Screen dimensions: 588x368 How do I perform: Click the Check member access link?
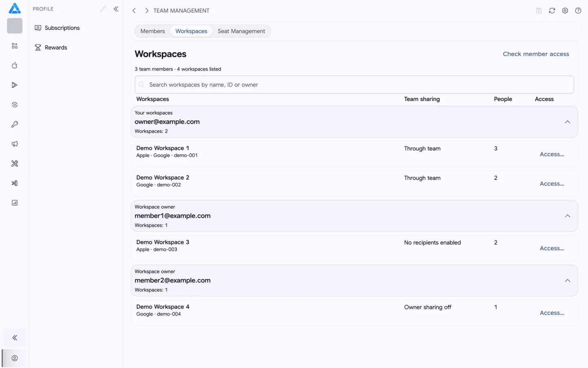(536, 54)
